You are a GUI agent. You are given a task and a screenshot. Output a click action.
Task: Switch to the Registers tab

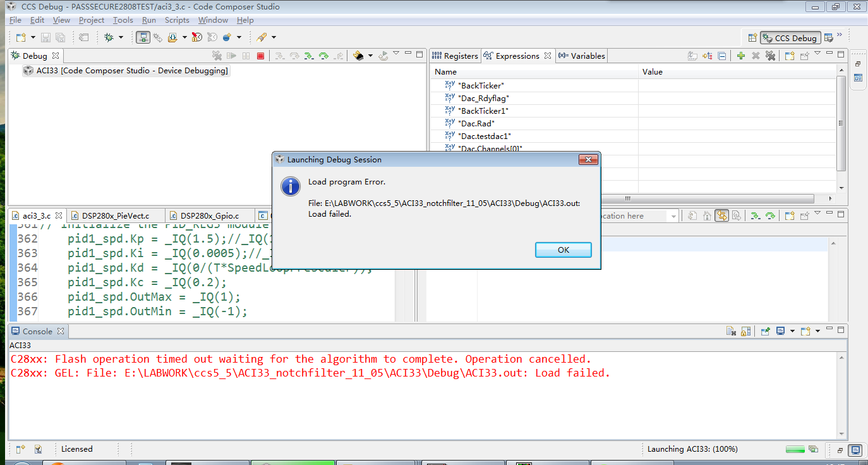pos(455,56)
